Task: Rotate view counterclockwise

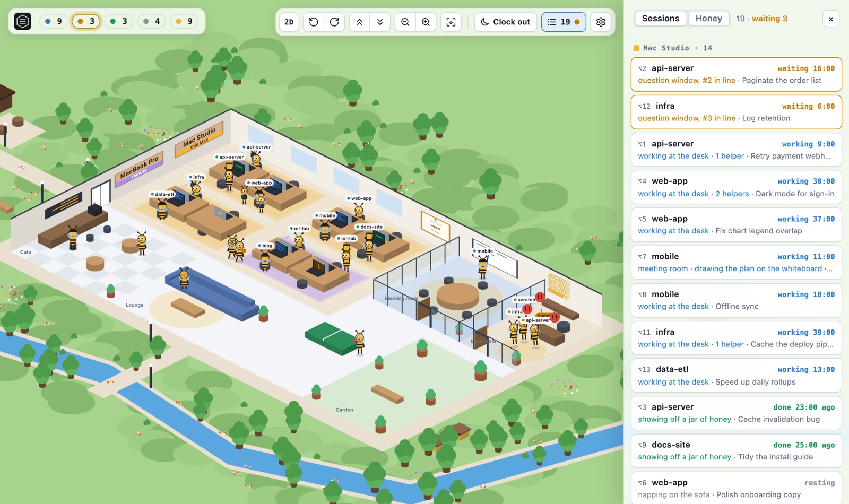Action: click(x=314, y=22)
